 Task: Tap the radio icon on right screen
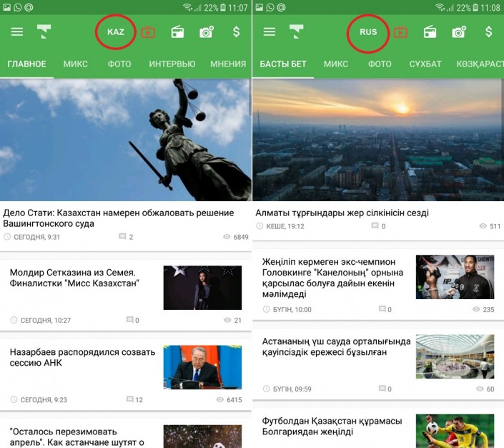[430, 32]
